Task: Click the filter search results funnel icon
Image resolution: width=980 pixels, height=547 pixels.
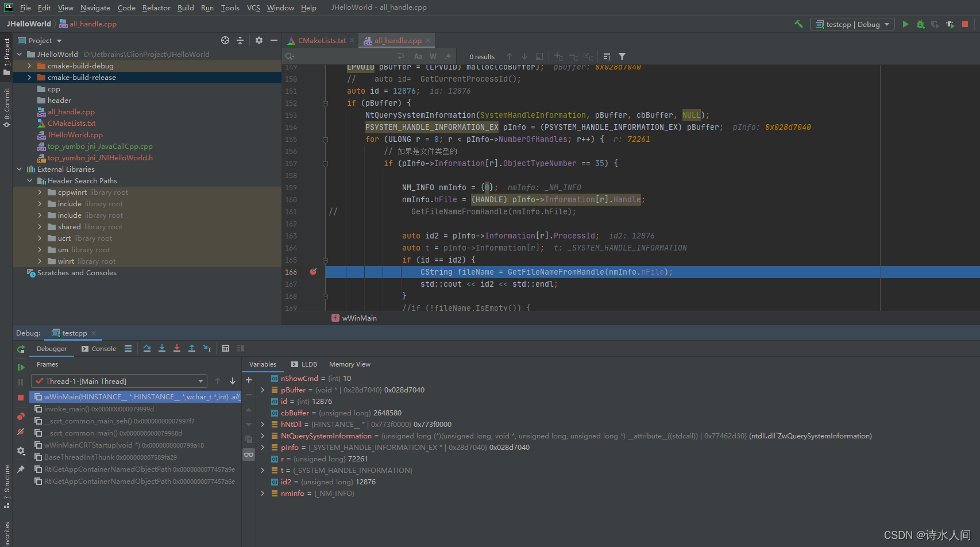Action: 622,56
